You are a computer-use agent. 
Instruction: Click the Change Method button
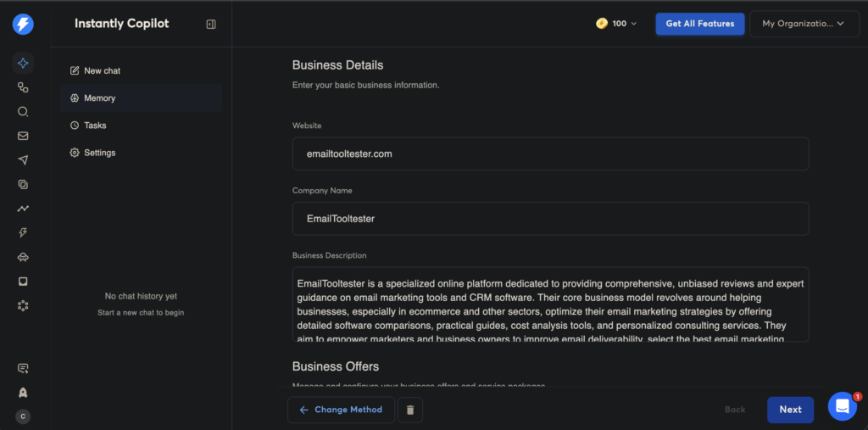pyautogui.click(x=341, y=410)
